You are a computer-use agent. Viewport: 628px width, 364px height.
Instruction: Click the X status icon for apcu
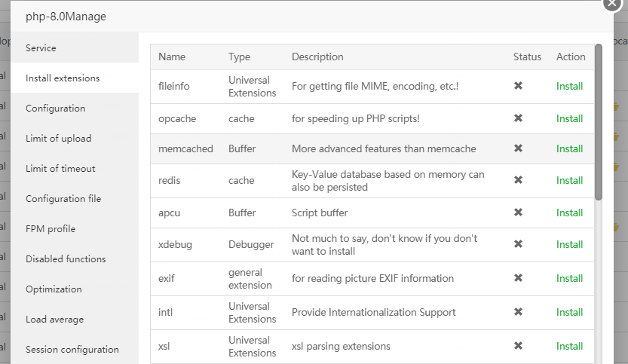coord(518,213)
